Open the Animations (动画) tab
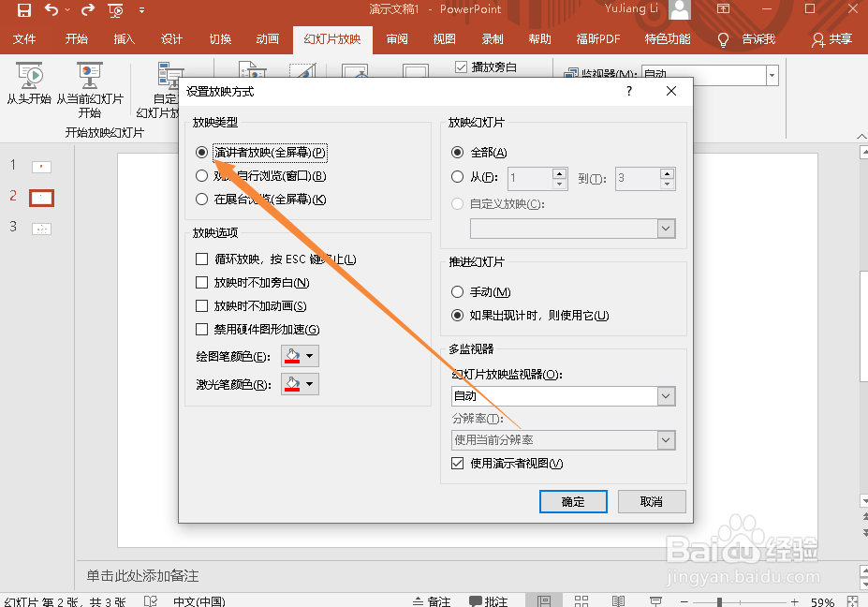Image resolution: width=868 pixels, height=607 pixels. (x=268, y=39)
